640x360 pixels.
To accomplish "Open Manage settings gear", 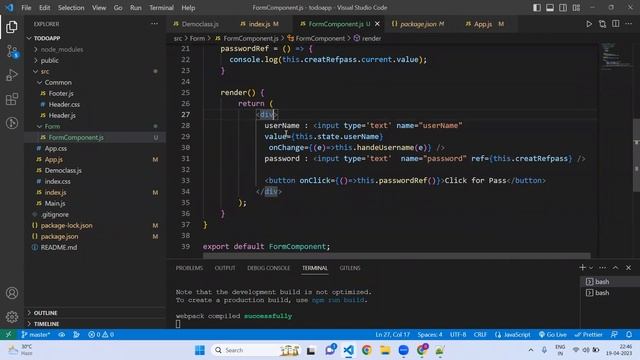I will click(x=12, y=317).
